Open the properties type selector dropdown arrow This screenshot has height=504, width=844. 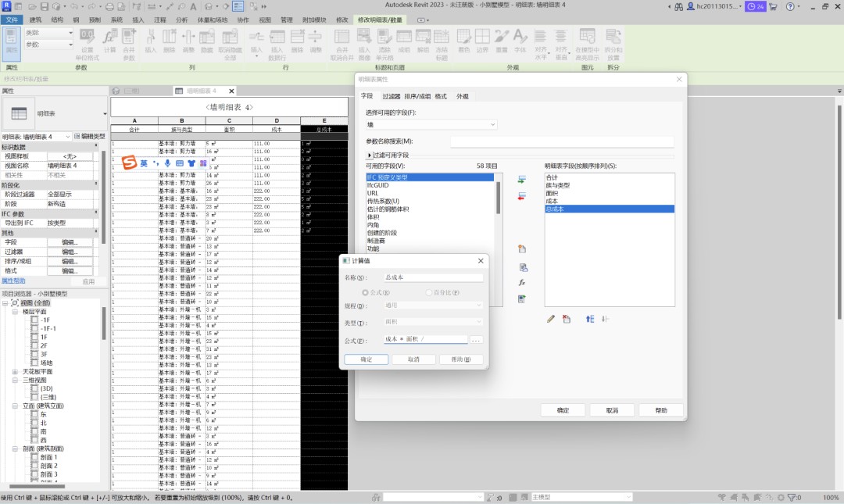point(105,113)
